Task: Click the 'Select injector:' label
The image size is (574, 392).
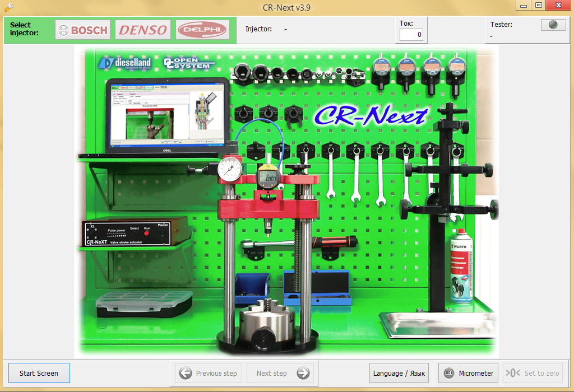Action: (24, 29)
